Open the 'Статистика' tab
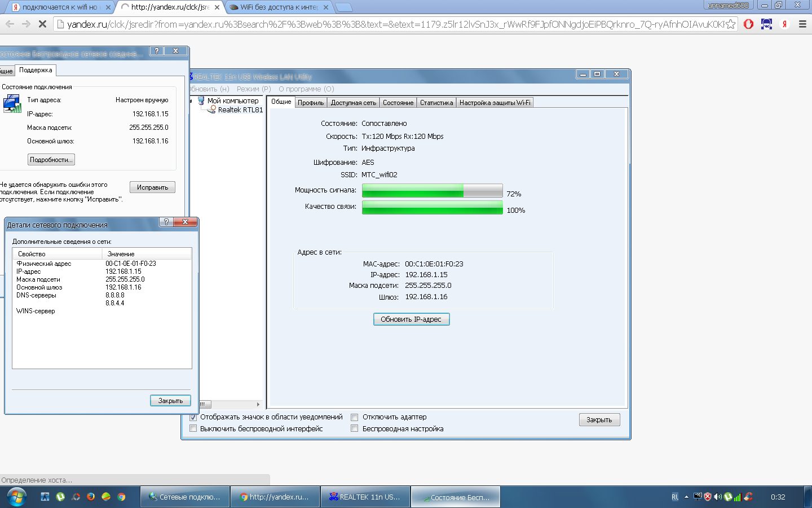 (x=436, y=103)
